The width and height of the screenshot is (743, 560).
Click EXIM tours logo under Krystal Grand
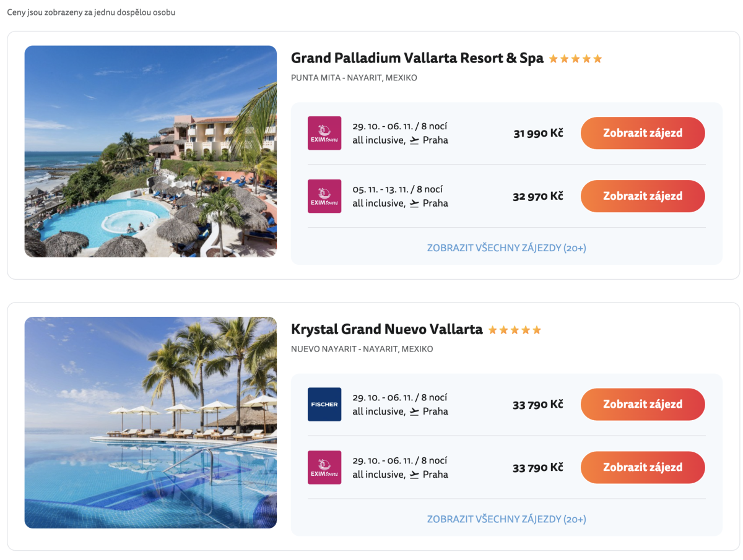coord(324,467)
